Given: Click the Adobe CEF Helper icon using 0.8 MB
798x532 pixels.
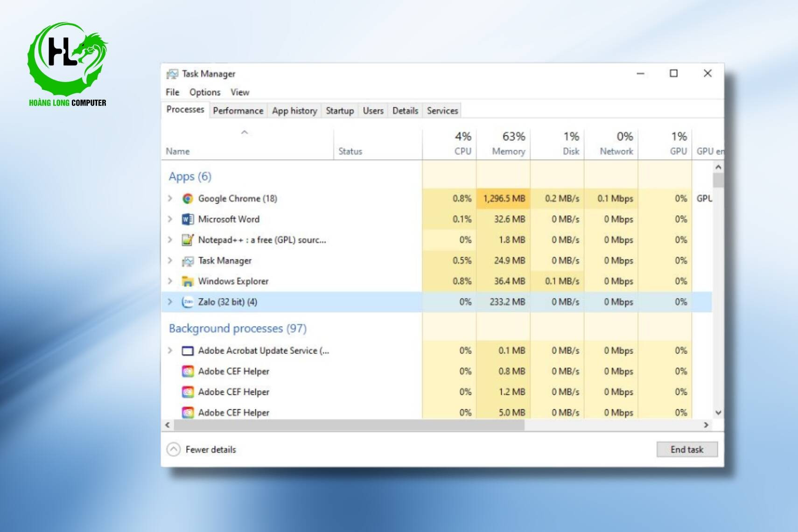Looking at the screenshot, I should [x=188, y=371].
